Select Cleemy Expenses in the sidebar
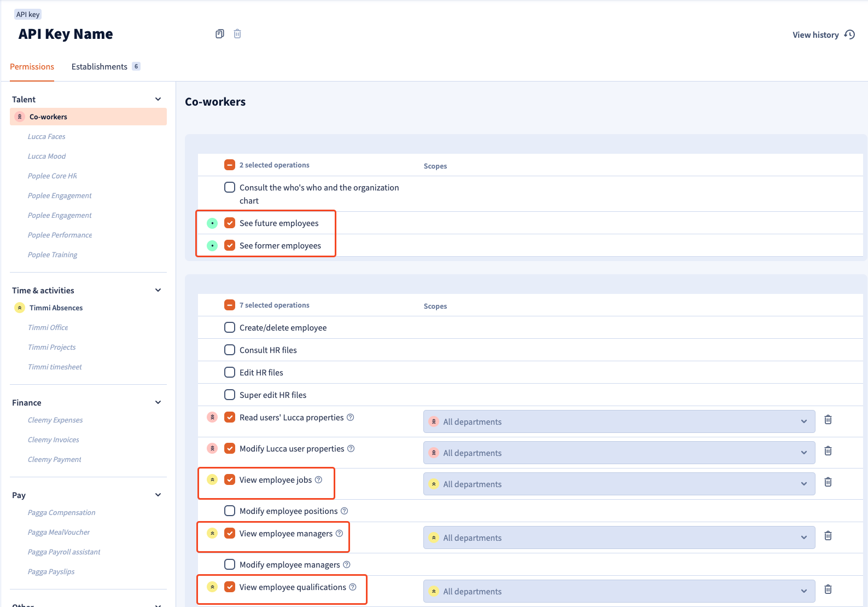This screenshot has width=868, height=607. tap(55, 420)
